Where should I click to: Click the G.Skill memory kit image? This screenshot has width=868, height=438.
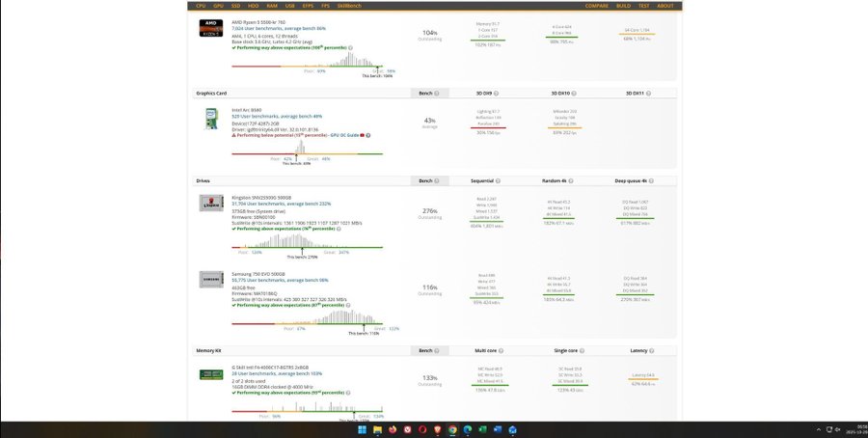[x=210, y=373]
